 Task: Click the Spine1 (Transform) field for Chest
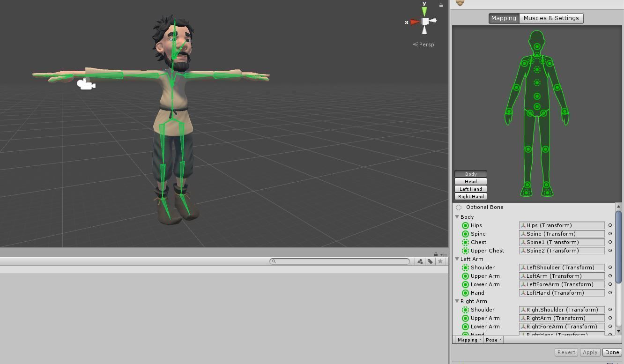click(x=562, y=242)
